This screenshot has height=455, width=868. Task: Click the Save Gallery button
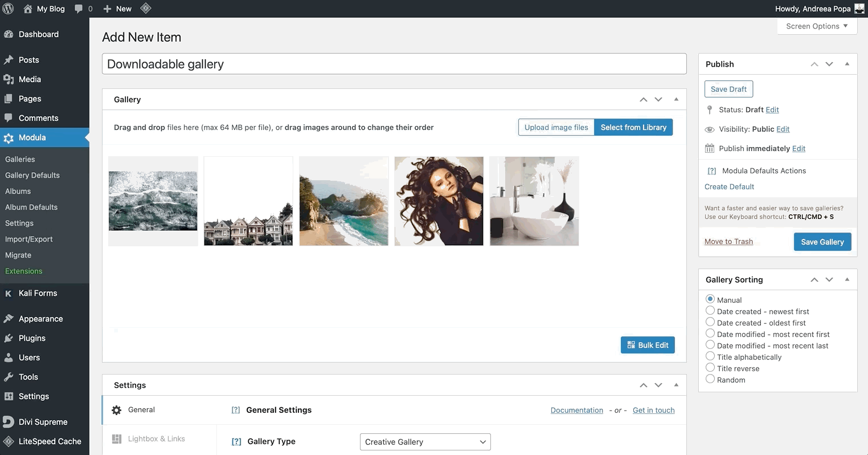tap(822, 242)
